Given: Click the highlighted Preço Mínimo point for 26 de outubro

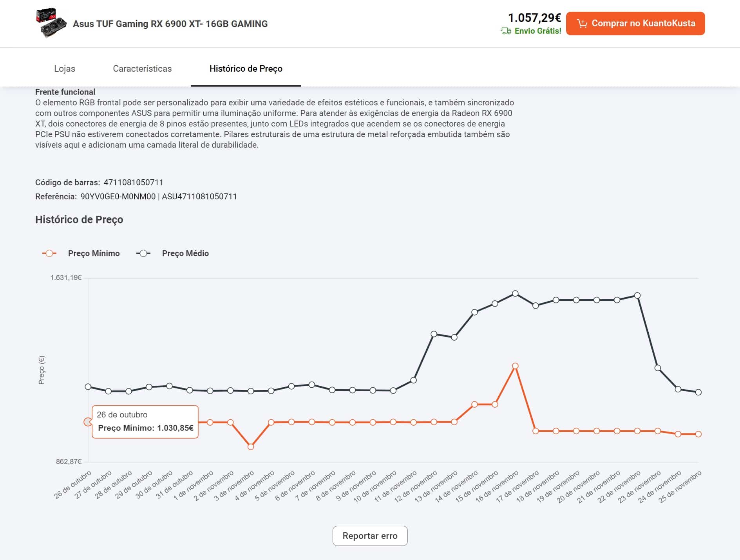Looking at the screenshot, I should pos(88,422).
